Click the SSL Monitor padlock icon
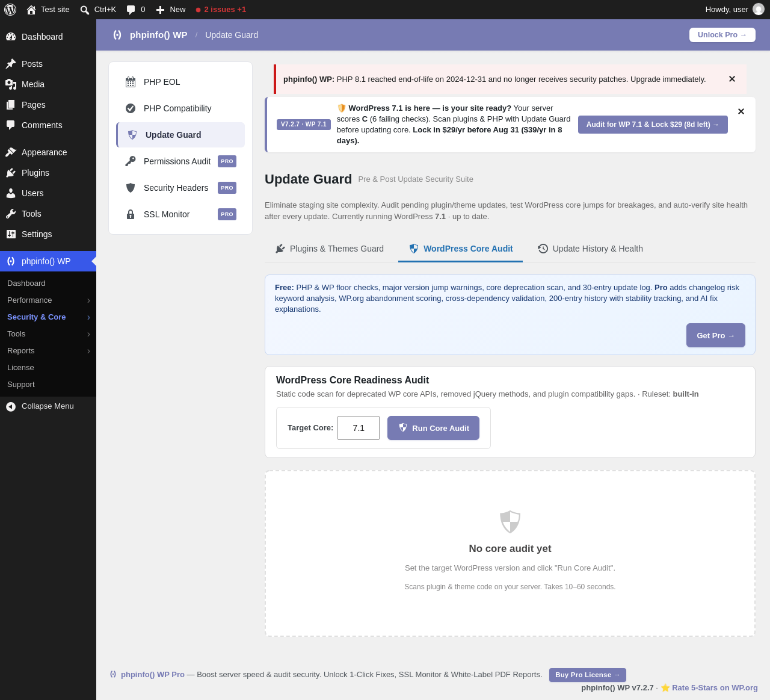This screenshot has width=770, height=700. click(x=131, y=214)
